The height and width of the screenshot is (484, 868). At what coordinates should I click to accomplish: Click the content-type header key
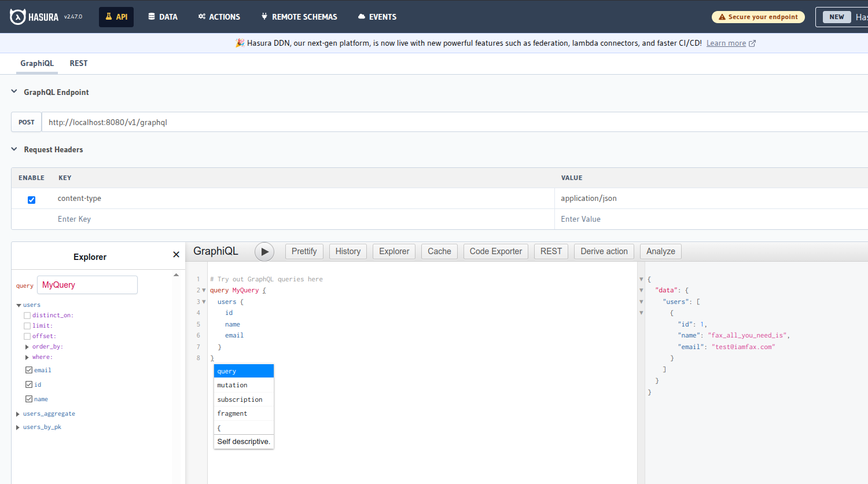pos(79,198)
